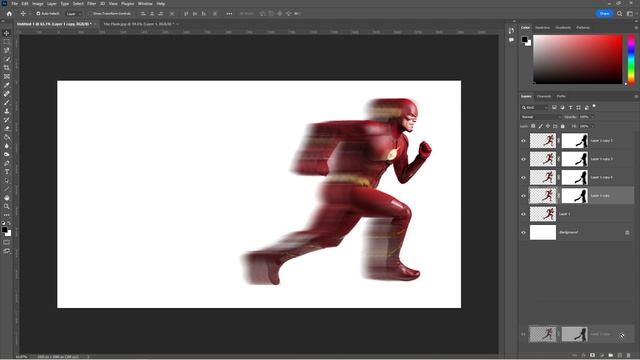The height and width of the screenshot is (360, 640).
Task: Open the Image menu
Action: click(38, 3)
